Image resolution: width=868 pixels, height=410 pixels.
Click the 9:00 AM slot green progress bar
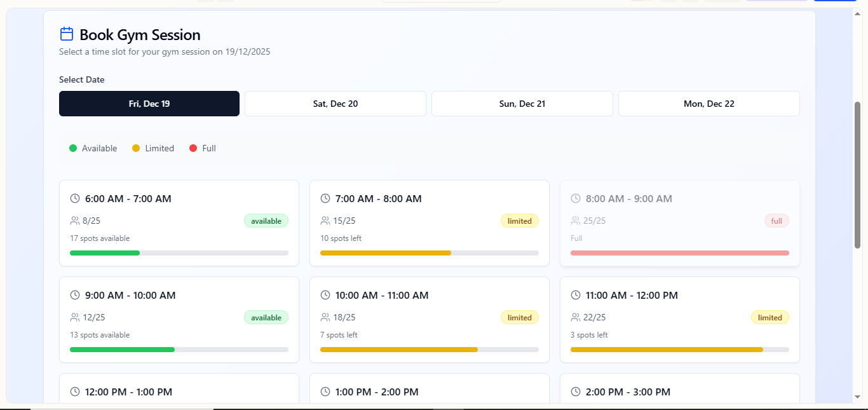[122, 350]
